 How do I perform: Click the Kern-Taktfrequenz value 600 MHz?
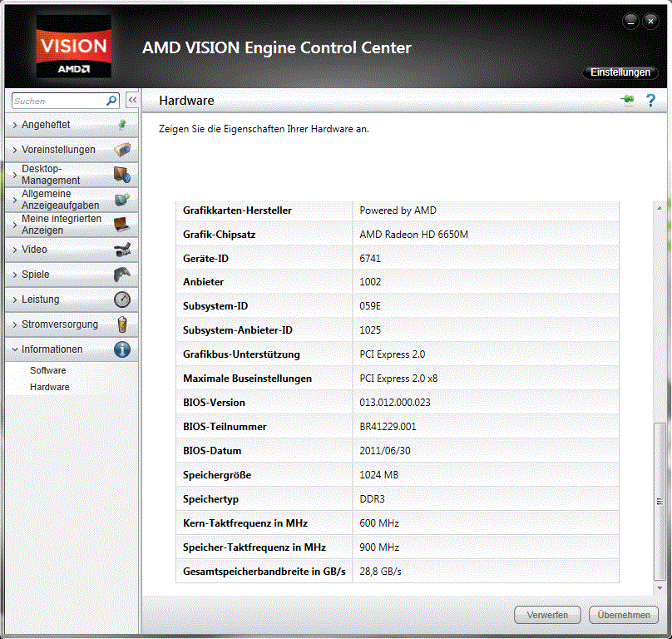tap(379, 523)
